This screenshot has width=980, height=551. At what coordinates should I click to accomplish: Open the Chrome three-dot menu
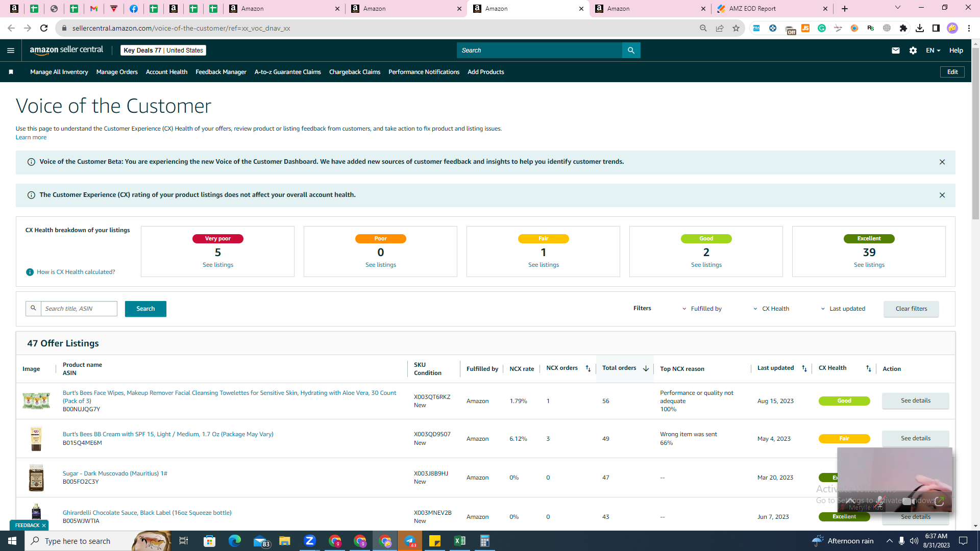pos(969,28)
